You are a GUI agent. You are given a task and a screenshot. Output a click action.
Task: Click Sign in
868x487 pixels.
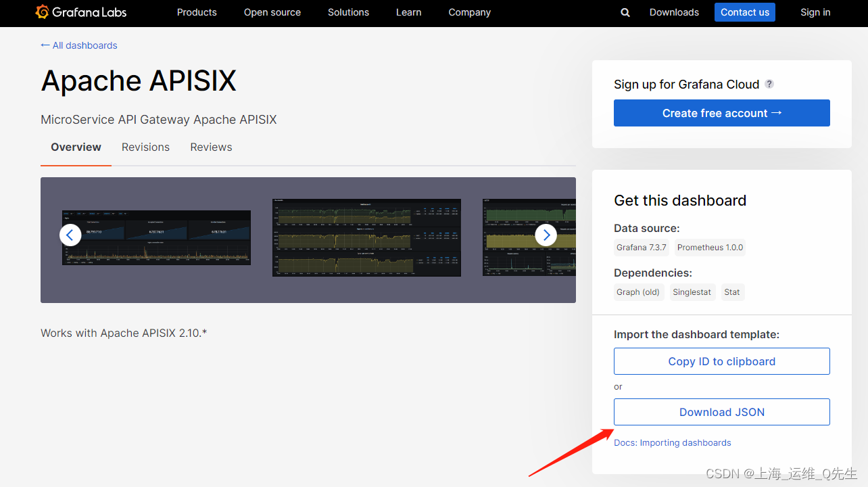(x=815, y=12)
